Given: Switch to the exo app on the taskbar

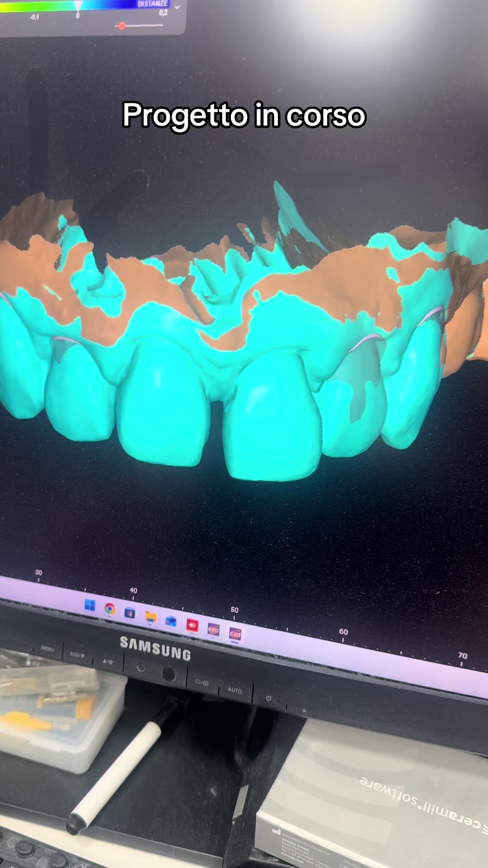Looking at the screenshot, I should [213, 629].
